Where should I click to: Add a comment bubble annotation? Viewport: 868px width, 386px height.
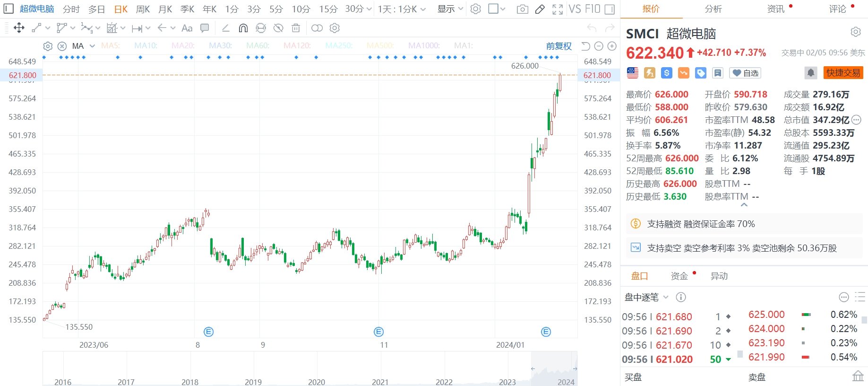(x=205, y=28)
